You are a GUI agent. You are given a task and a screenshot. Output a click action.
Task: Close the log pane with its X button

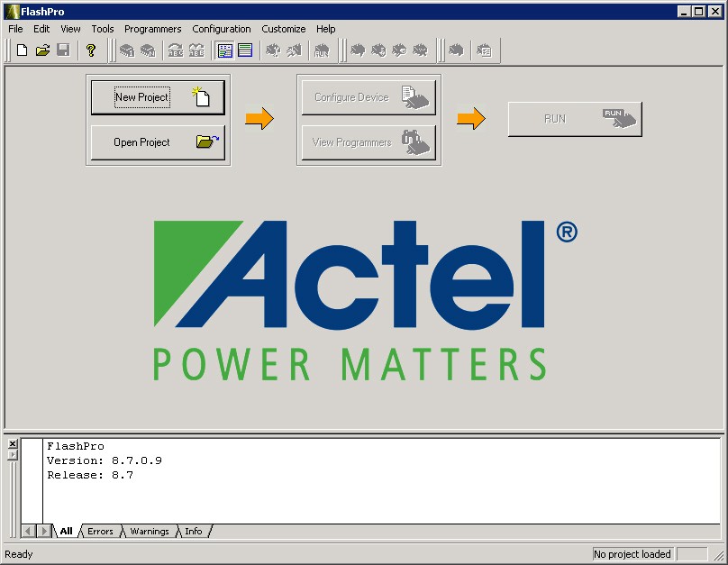pyautogui.click(x=13, y=443)
